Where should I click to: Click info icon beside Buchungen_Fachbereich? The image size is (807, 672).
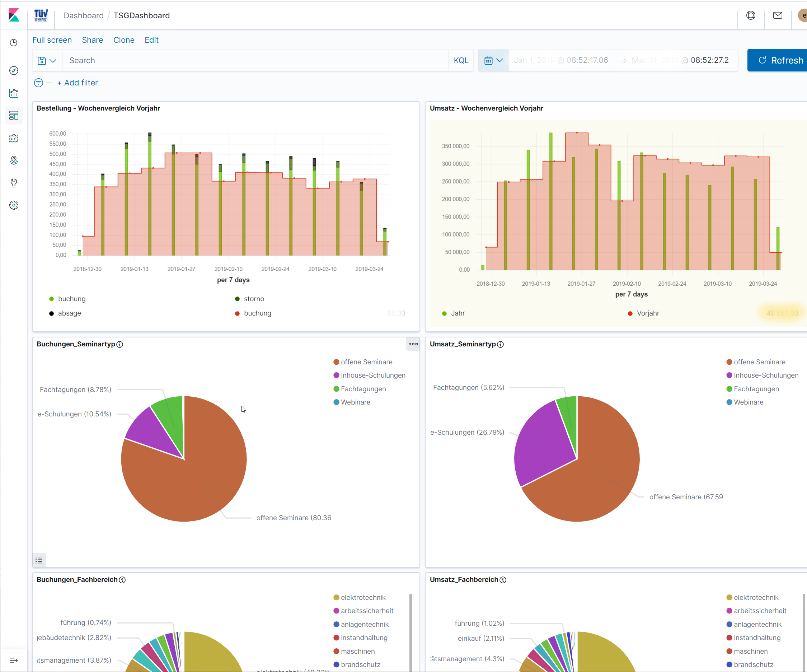coord(122,580)
